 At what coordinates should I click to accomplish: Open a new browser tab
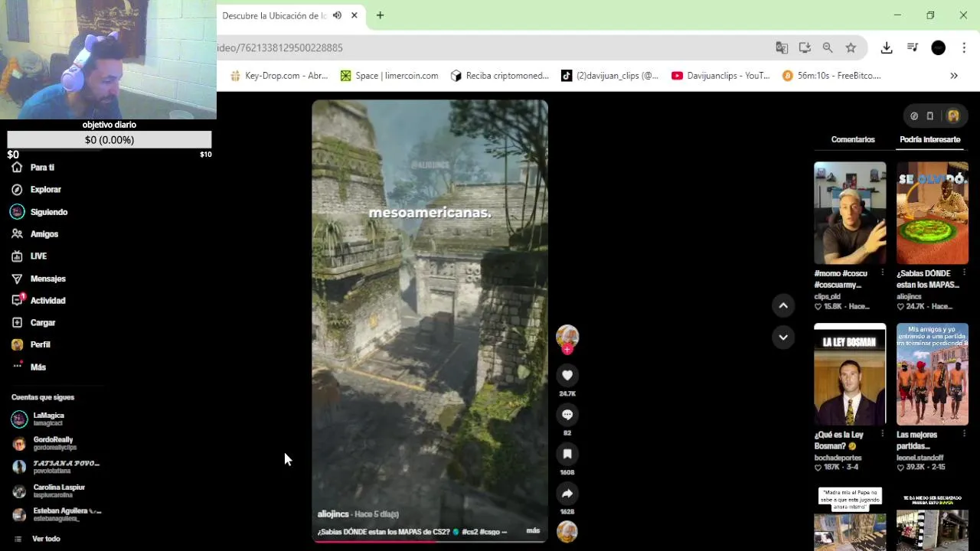(x=380, y=15)
